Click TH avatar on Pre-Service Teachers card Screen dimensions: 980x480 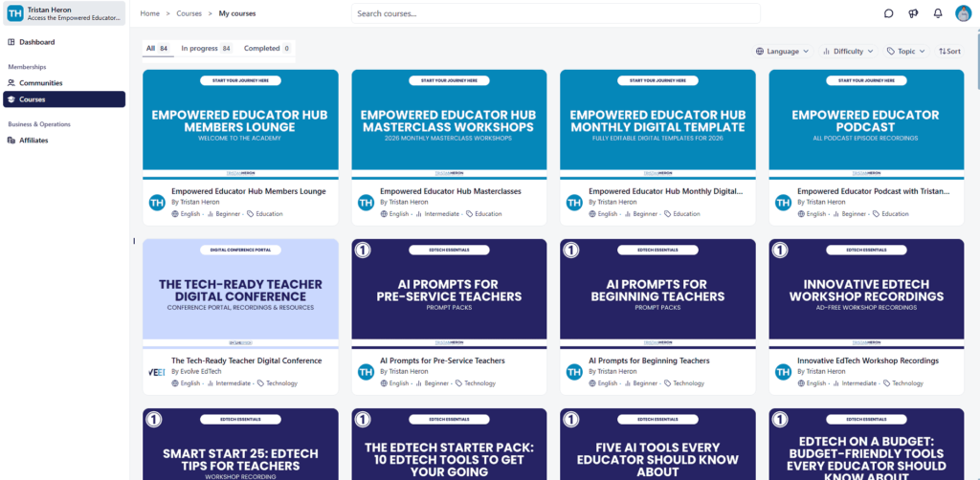point(366,372)
